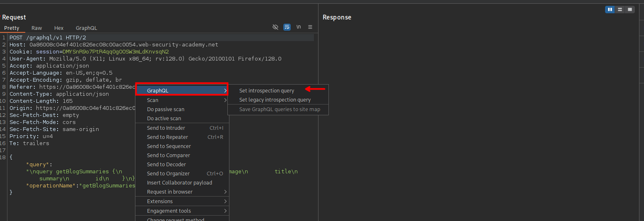Open the request editor hamburger menu
The image size is (644, 221).
tap(310, 27)
